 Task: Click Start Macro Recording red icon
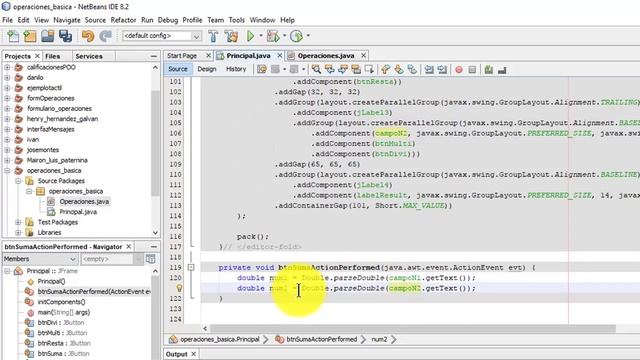459,70
